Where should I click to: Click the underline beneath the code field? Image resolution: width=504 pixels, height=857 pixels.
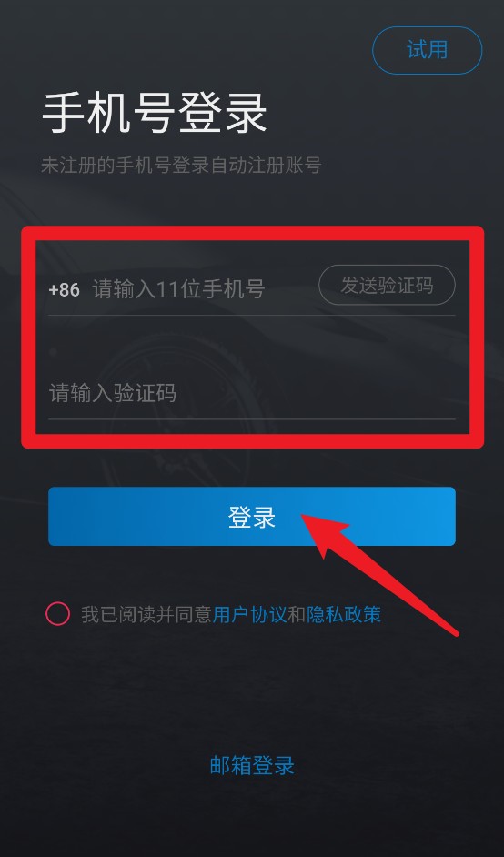click(251, 418)
